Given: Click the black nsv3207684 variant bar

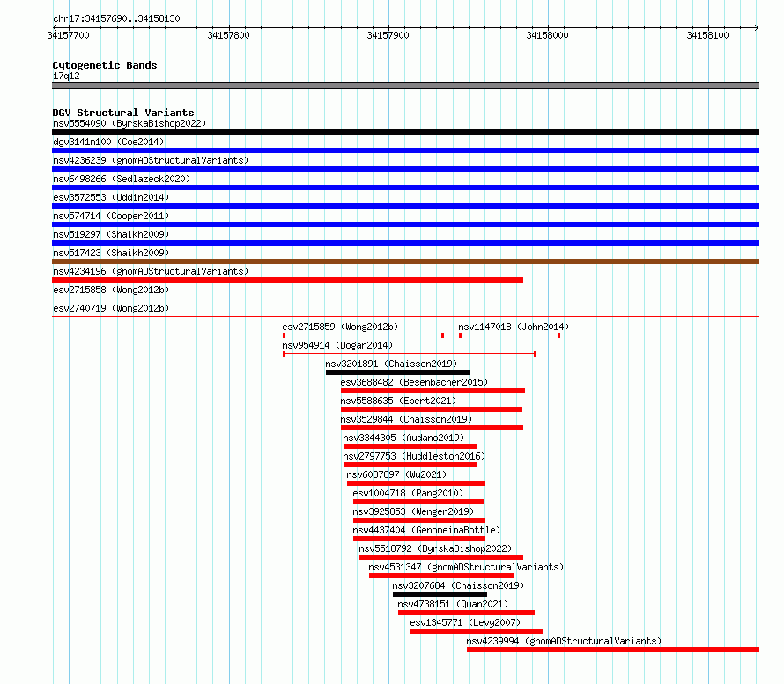Looking at the screenshot, I should pyautogui.click(x=440, y=594).
